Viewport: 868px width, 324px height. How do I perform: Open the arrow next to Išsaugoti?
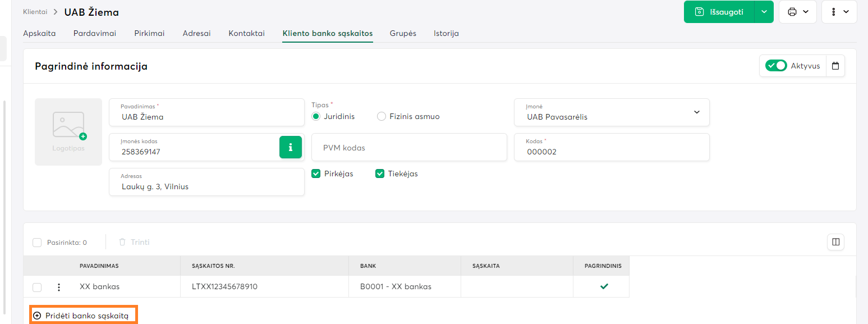point(764,12)
